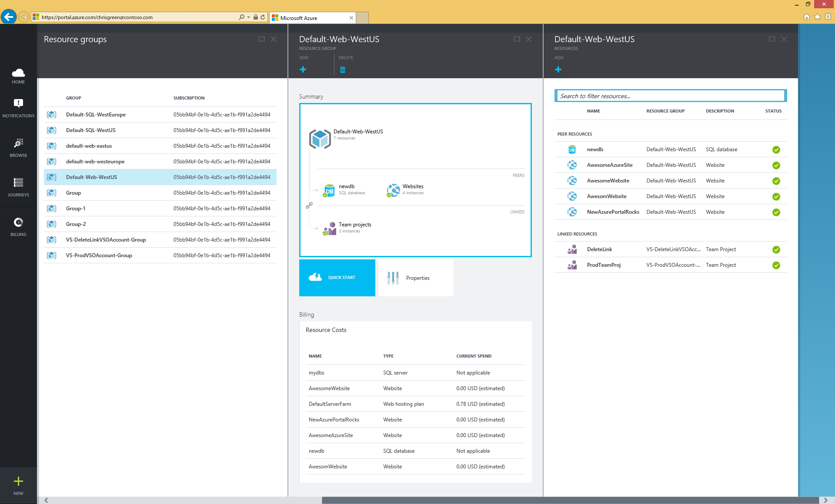Click Add plus in Resource Group blade

[x=303, y=70]
